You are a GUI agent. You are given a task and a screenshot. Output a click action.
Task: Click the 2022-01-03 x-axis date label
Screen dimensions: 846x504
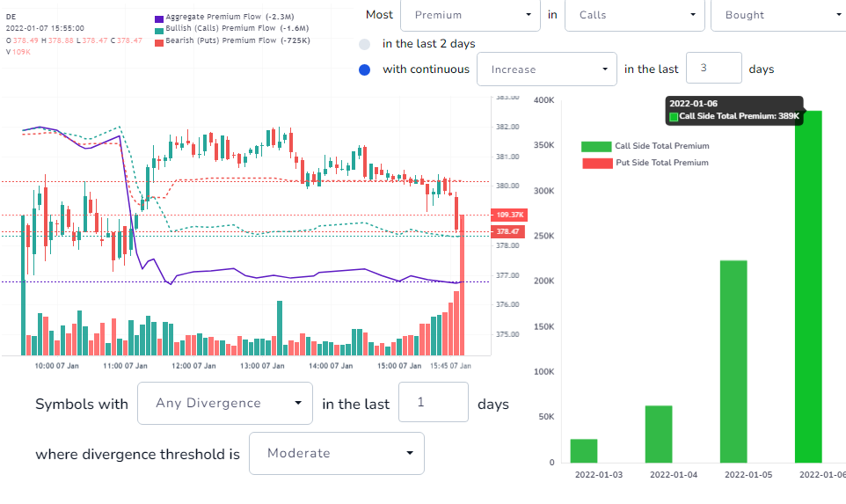(599, 475)
